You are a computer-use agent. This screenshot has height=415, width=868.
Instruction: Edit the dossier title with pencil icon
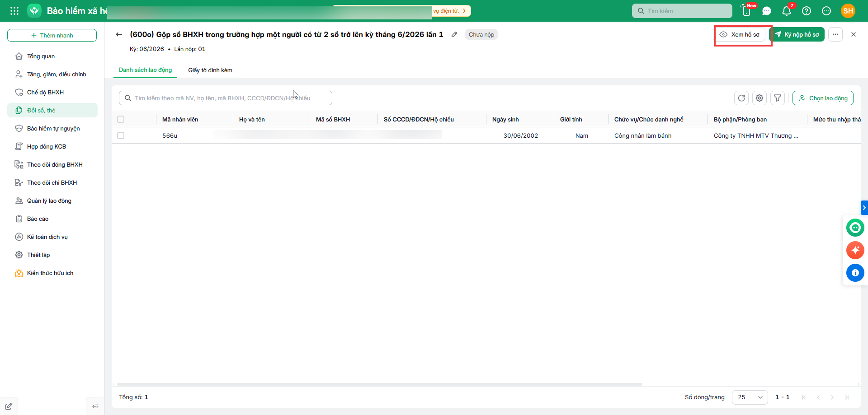(454, 34)
